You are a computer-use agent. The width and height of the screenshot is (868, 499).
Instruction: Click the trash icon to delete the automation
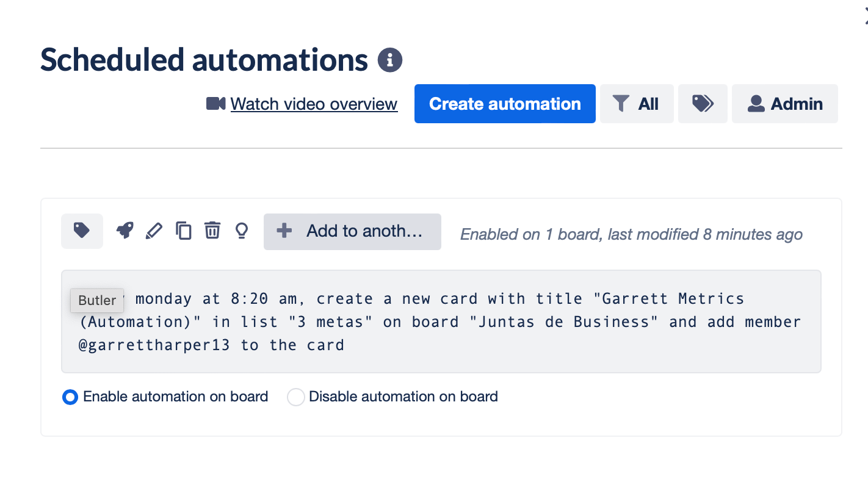[x=212, y=231]
